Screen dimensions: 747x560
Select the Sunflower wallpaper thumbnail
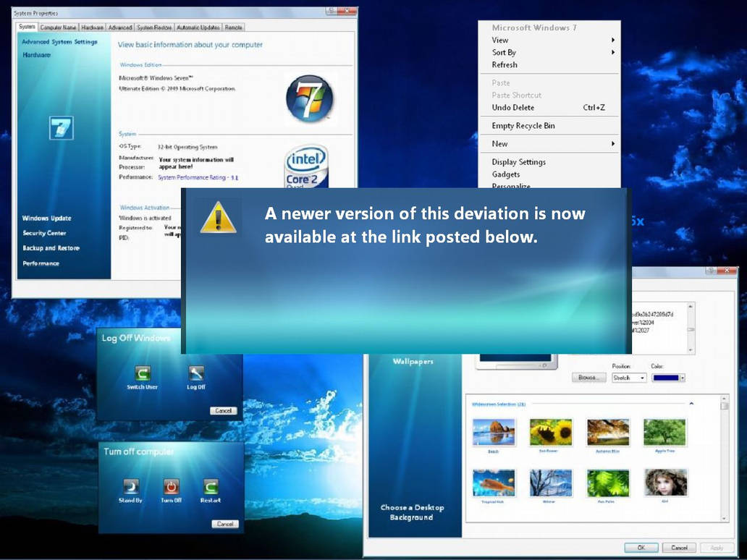[x=550, y=430]
